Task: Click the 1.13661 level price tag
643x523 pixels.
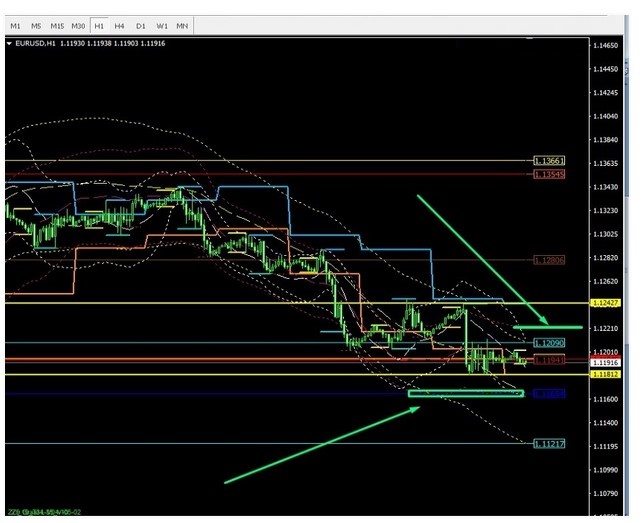Action: point(549,161)
